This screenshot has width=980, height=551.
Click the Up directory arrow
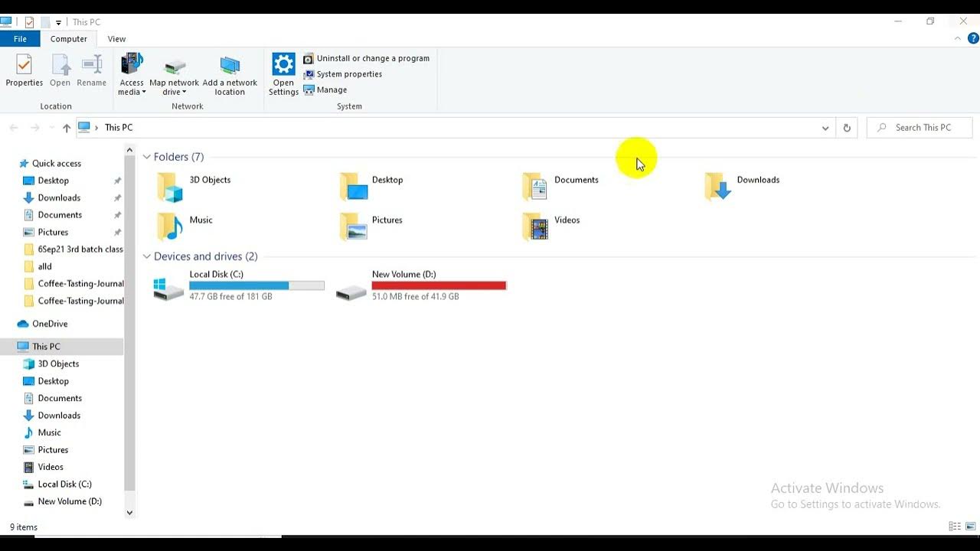pyautogui.click(x=67, y=128)
